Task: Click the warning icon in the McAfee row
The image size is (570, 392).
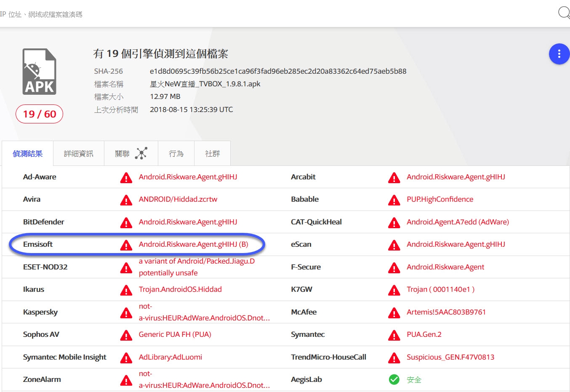Action: click(394, 313)
